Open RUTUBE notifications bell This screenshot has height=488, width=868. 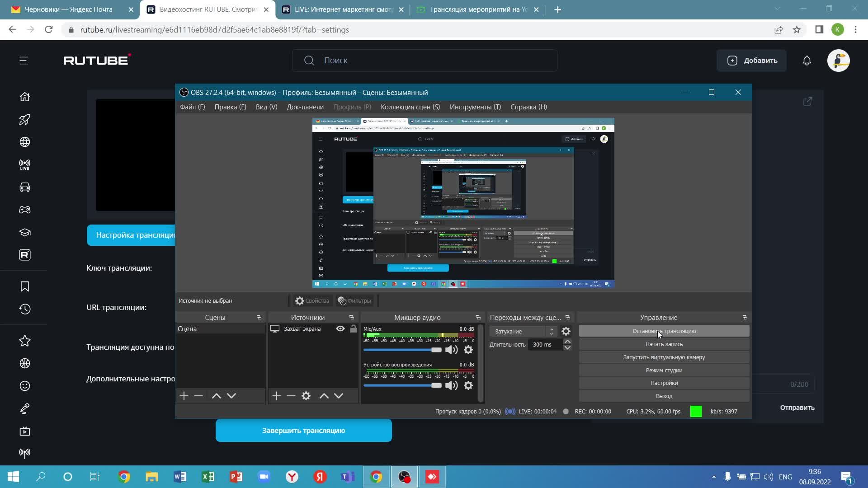tap(807, 61)
